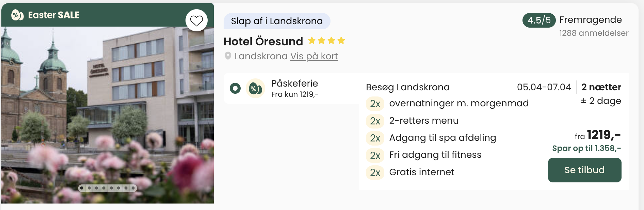This screenshot has width=644, height=210.
Task: Open the 1288 anmeldelser reviews text
Action: click(x=594, y=33)
